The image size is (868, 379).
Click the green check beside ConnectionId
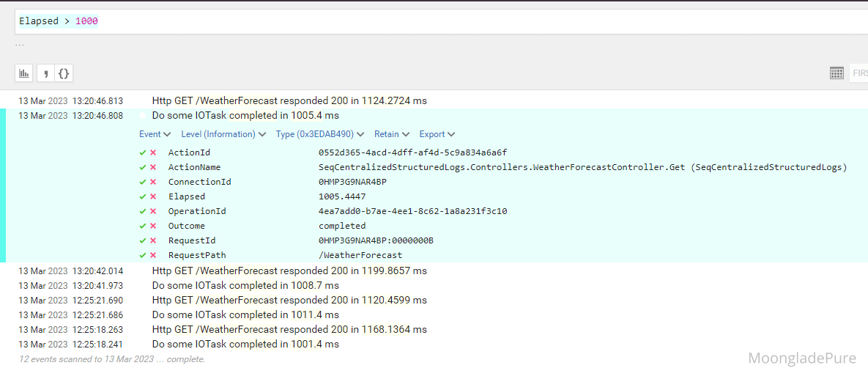[x=143, y=182]
